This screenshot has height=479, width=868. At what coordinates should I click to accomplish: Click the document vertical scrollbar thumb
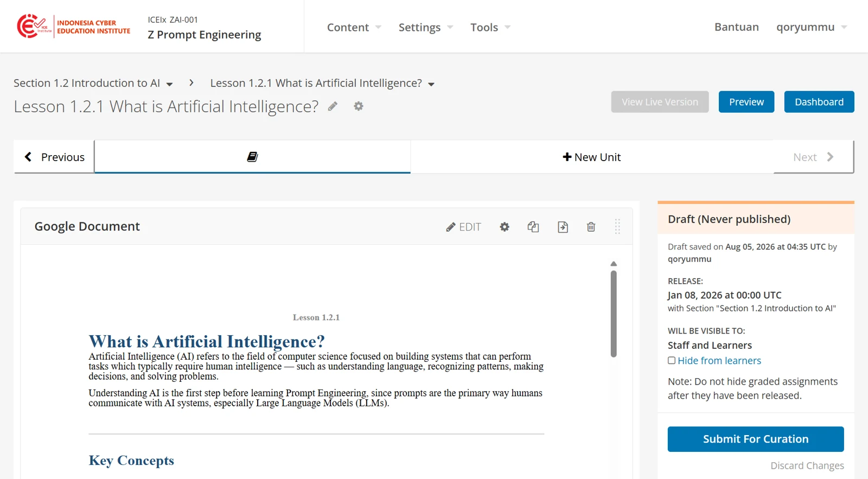pos(614,314)
